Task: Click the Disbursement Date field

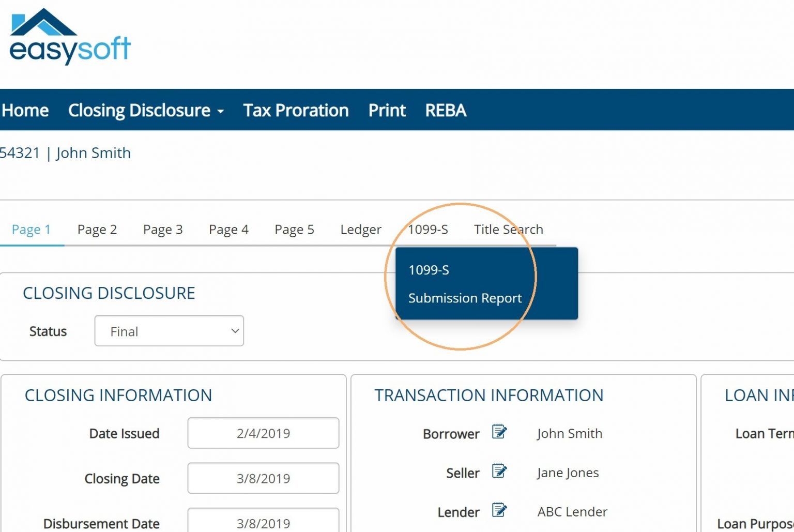Action: [x=263, y=522]
